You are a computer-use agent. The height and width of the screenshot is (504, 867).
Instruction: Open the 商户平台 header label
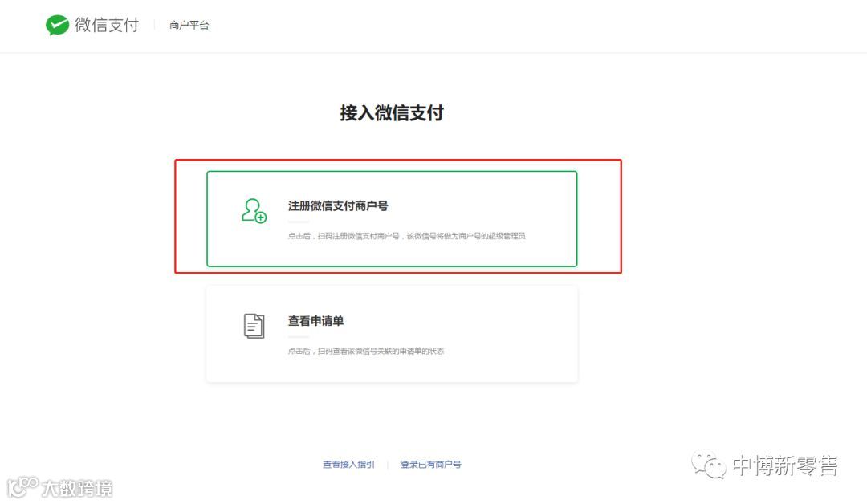[189, 26]
